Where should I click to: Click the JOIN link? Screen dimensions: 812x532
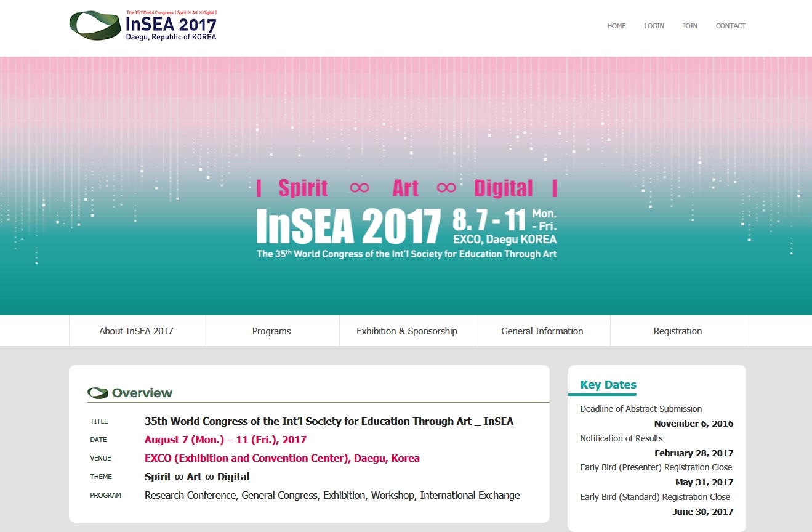pyautogui.click(x=689, y=26)
